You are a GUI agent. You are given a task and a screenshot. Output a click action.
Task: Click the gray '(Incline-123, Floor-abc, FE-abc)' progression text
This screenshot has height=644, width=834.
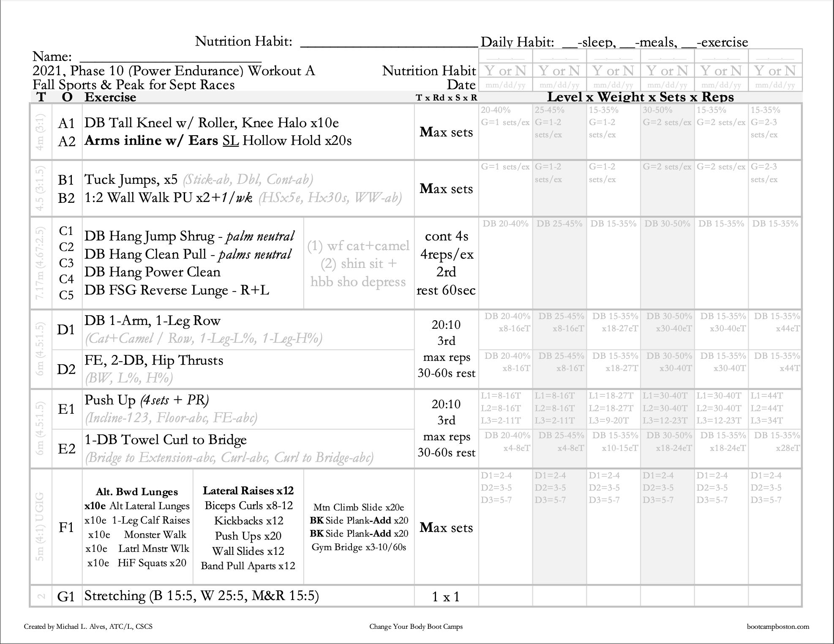click(171, 418)
